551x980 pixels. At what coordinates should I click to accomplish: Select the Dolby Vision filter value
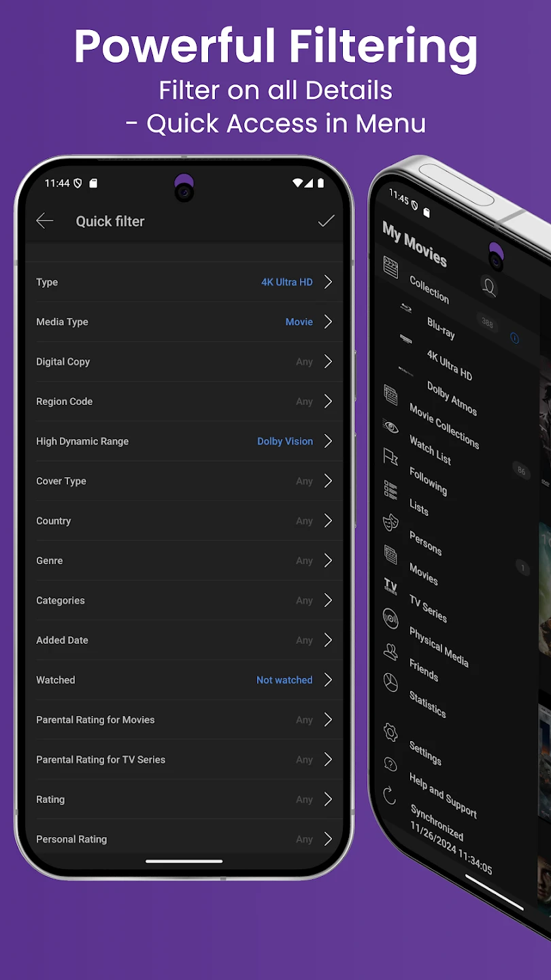(x=284, y=441)
